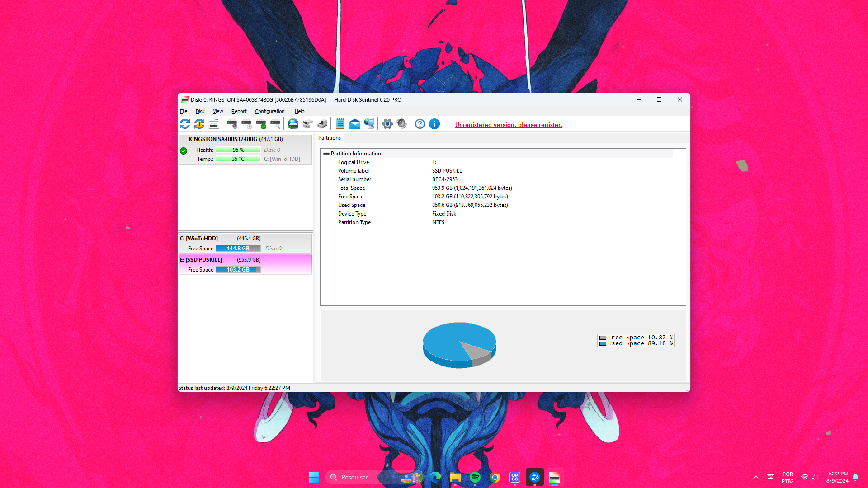Image resolution: width=868 pixels, height=488 pixels.
Task: Click the Device Type value Fixed Disk
Action: [x=444, y=214]
